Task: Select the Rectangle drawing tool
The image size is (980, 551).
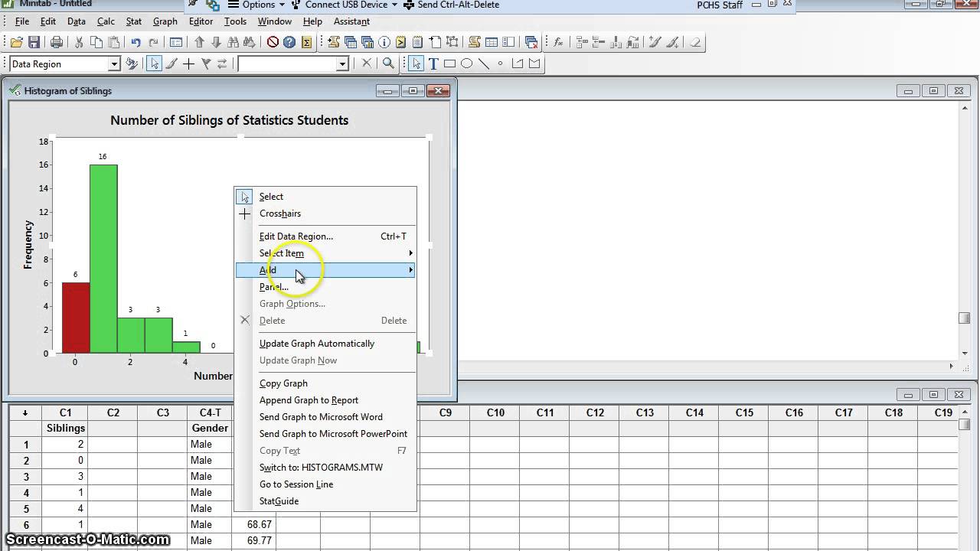Action: pyautogui.click(x=450, y=64)
